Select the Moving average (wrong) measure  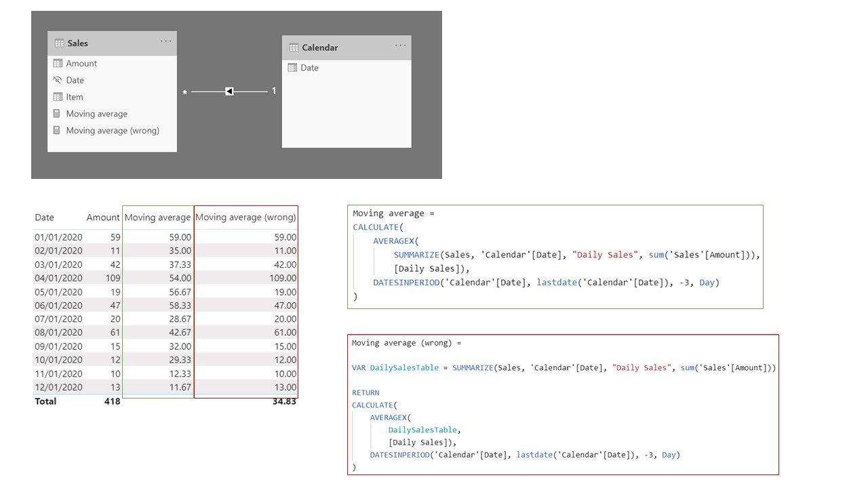click(x=113, y=130)
